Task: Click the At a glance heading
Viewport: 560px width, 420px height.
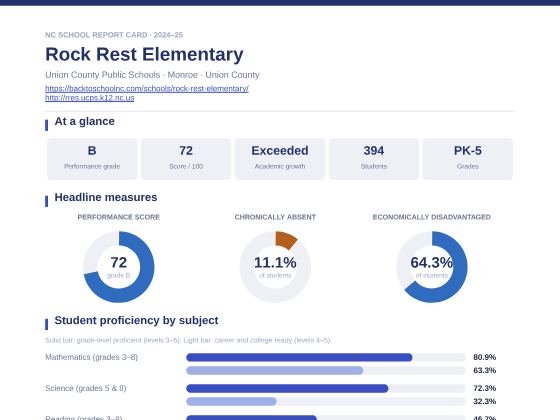Action: coord(85,121)
